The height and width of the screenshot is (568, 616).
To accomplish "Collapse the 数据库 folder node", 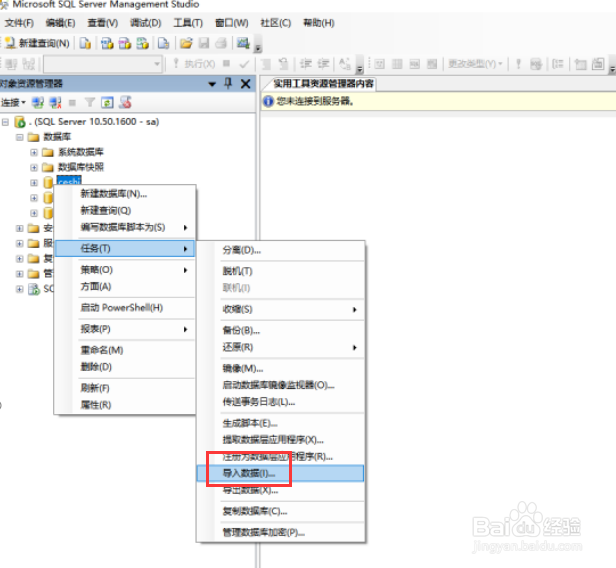I will [x=20, y=137].
